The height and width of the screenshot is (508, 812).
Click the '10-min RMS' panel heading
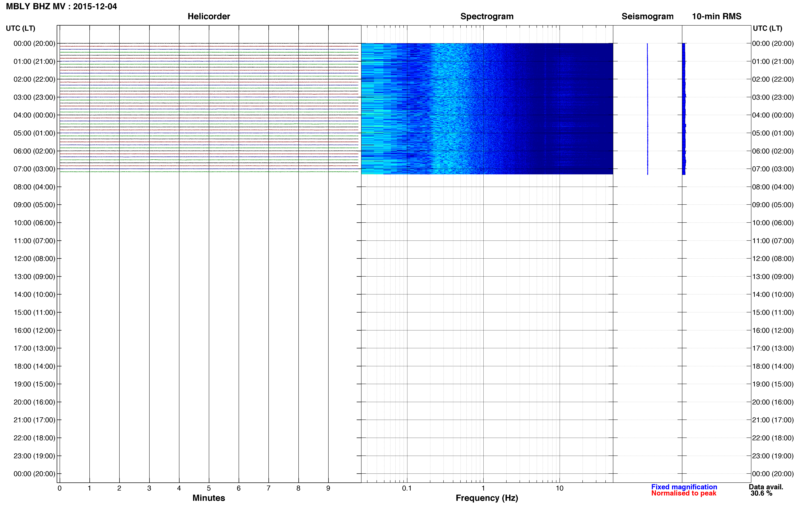click(716, 16)
